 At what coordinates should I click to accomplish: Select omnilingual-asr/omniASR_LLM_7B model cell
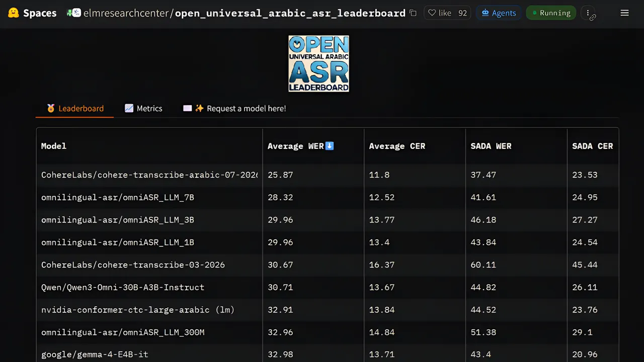point(149,197)
